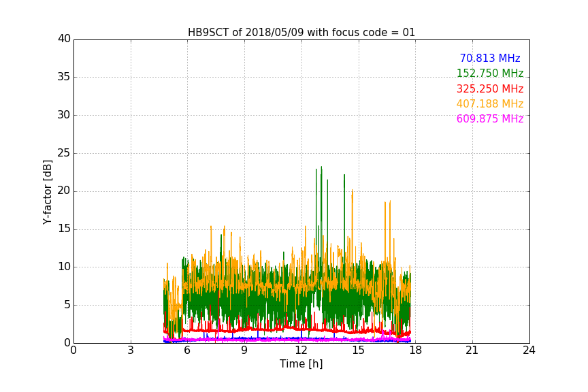Select the 325.250 MHz legend label

[x=490, y=89]
